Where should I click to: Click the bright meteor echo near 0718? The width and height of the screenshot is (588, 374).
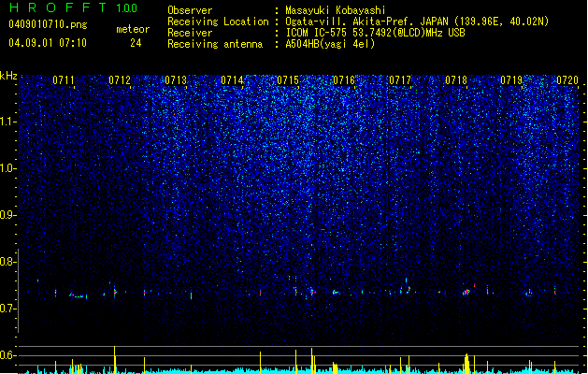(466, 292)
